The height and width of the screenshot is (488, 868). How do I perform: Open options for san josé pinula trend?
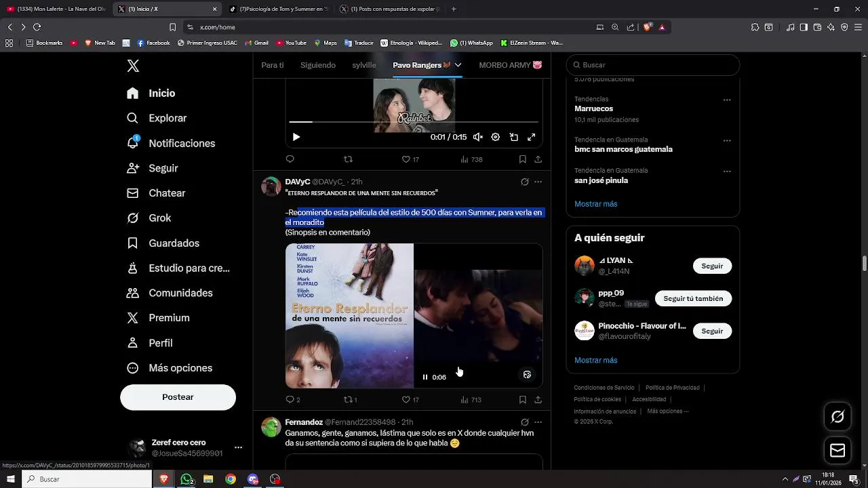point(727,171)
